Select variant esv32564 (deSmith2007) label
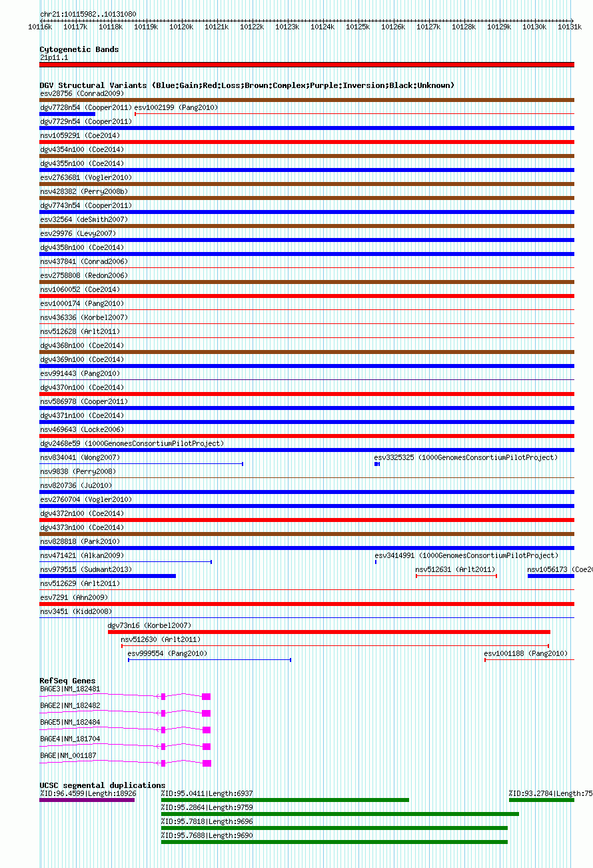593x868 pixels. pyautogui.click(x=85, y=220)
